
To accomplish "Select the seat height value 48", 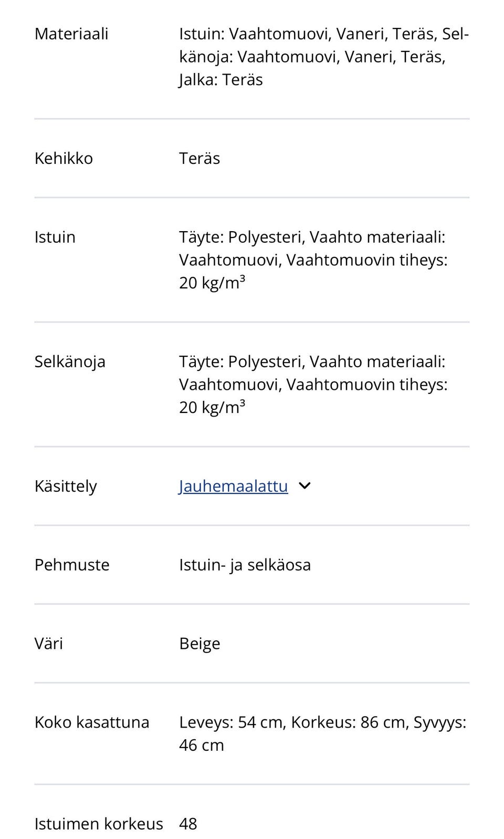I will 189,824.
